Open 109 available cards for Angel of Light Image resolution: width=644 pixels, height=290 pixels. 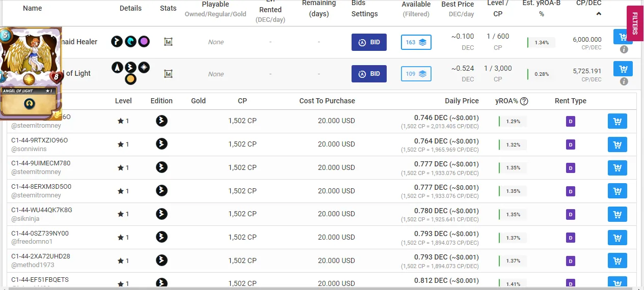click(x=416, y=74)
